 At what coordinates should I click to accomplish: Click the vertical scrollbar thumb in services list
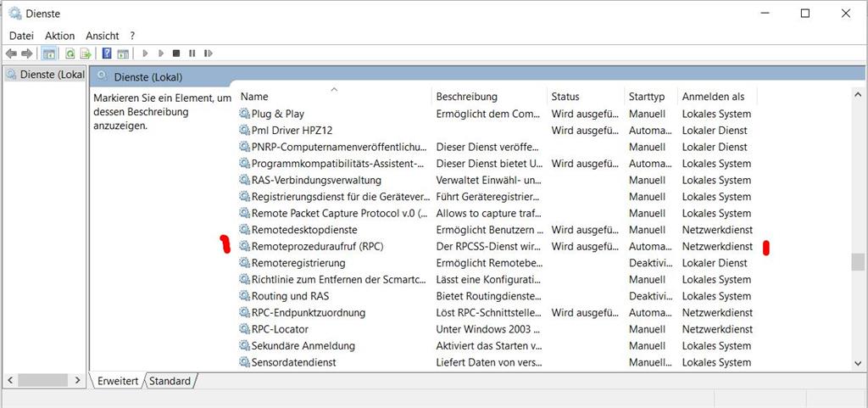point(858,262)
